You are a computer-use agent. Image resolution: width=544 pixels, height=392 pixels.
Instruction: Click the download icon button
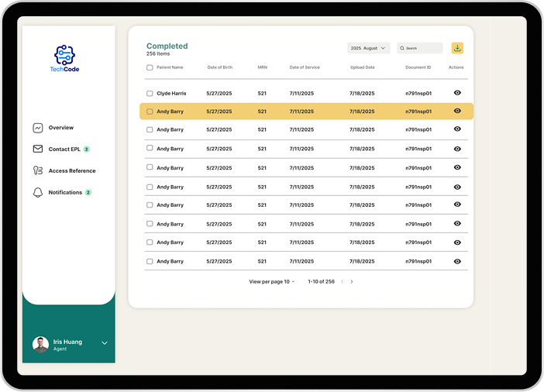tap(457, 48)
